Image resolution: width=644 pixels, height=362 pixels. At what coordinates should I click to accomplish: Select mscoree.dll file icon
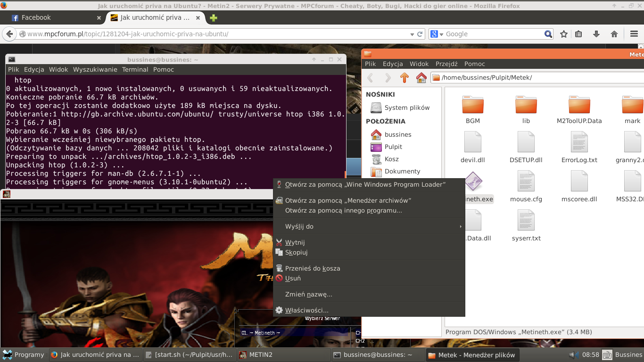tap(579, 181)
